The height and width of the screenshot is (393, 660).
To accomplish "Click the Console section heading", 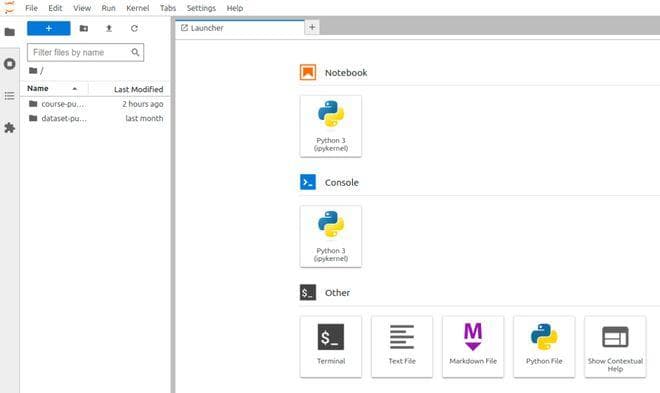I will pyautogui.click(x=342, y=183).
